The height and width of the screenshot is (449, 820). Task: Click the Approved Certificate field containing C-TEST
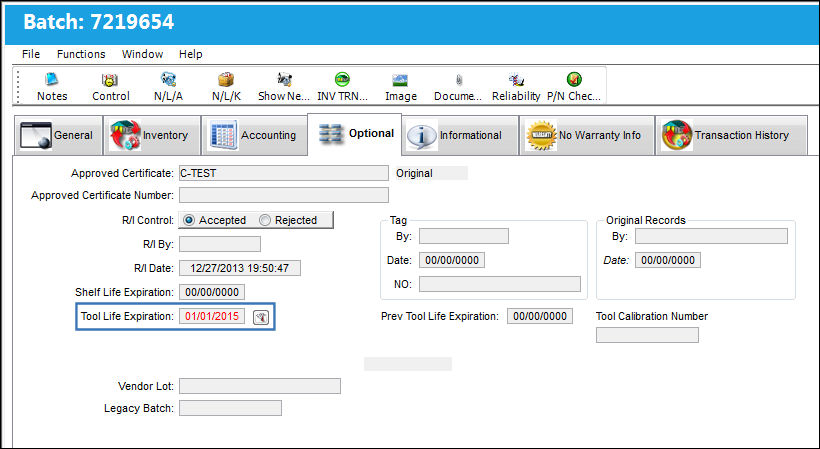click(284, 173)
